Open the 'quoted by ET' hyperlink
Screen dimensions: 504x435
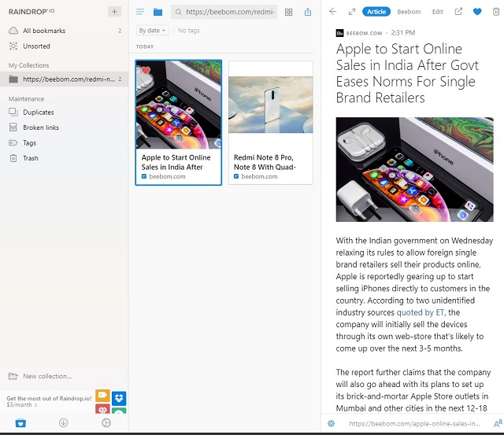pyautogui.click(x=421, y=312)
